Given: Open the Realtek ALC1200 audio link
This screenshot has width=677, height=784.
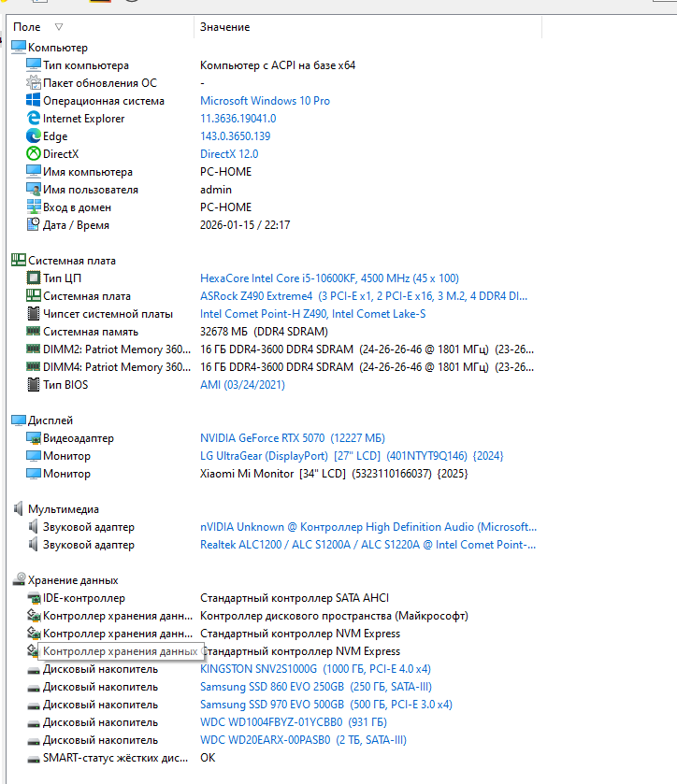Looking at the screenshot, I should (367, 545).
